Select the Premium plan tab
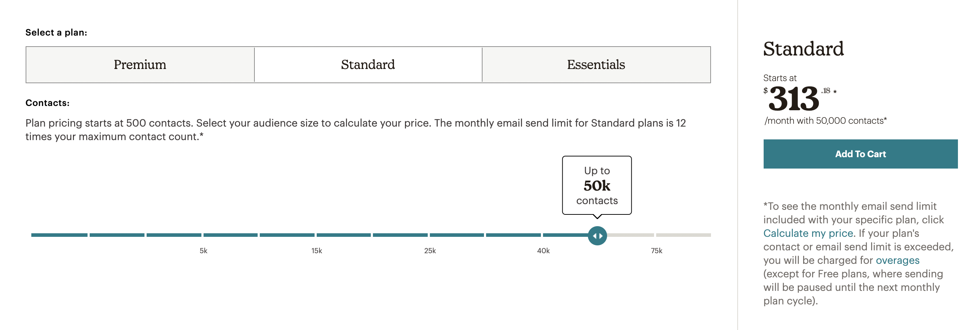This screenshot has width=980, height=330. tap(140, 65)
